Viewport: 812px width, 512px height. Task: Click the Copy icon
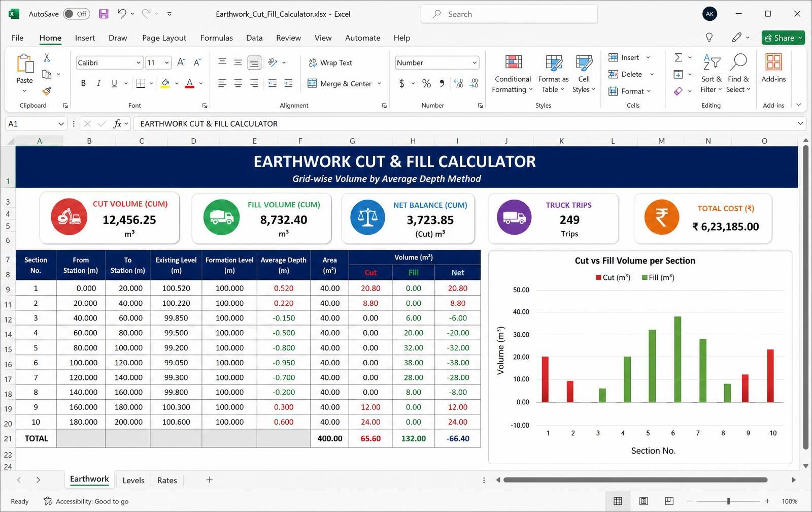(x=47, y=75)
